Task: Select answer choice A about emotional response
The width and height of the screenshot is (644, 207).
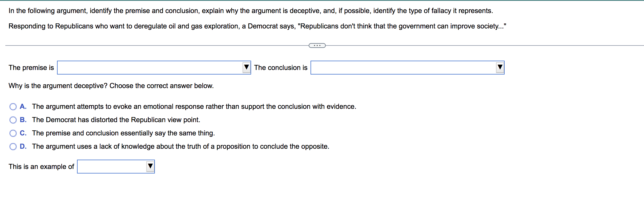Action: click(x=13, y=106)
